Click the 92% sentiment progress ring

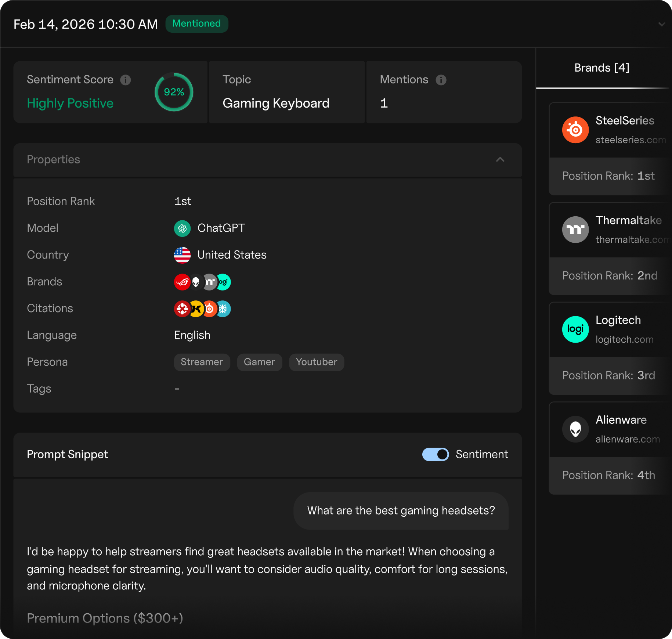(x=174, y=92)
